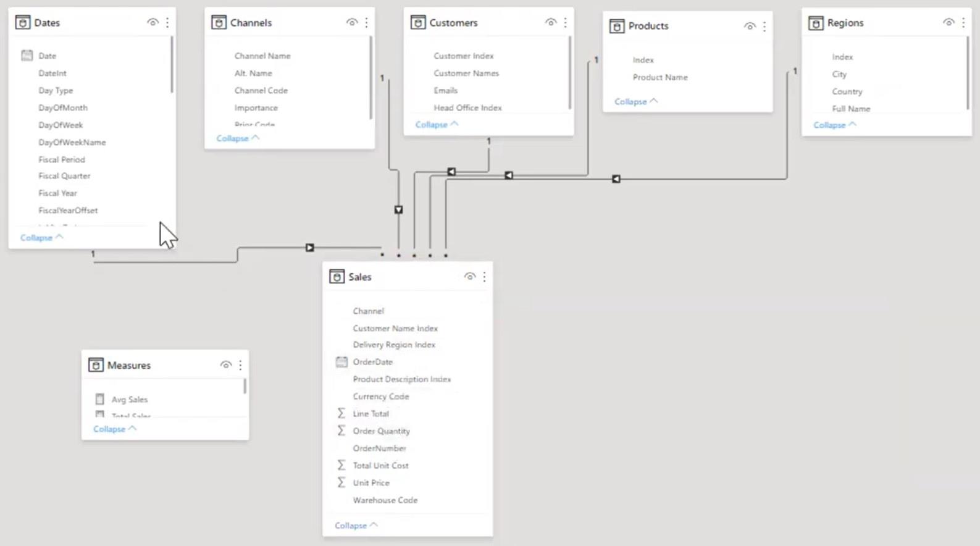Click sigma icon next to Line Total

click(x=341, y=413)
